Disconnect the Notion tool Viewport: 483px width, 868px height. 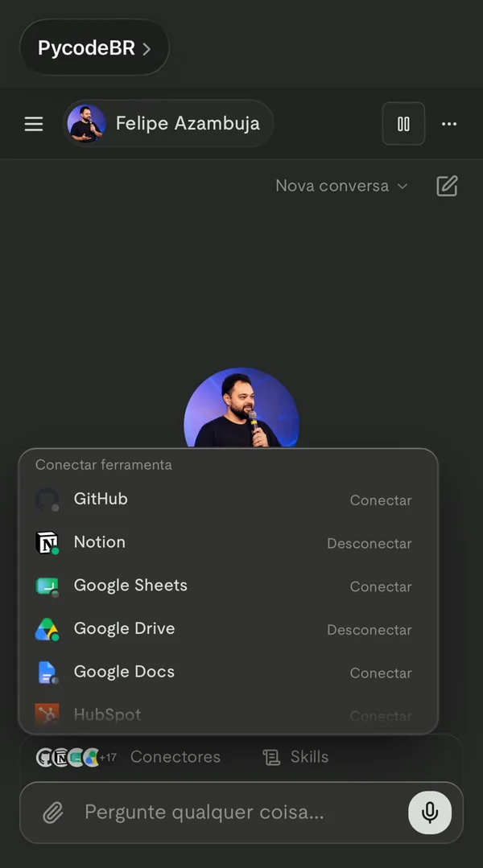(x=369, y=544)
